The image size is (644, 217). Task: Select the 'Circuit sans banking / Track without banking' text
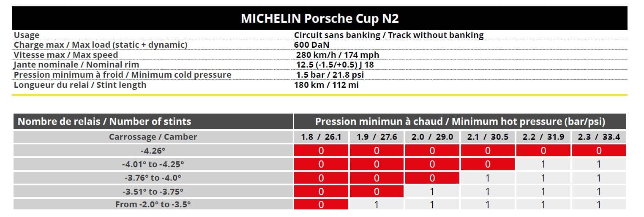pos(389,35)
